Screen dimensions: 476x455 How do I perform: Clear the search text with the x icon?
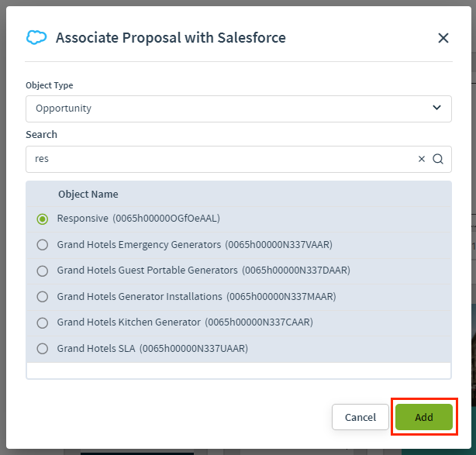422,159
